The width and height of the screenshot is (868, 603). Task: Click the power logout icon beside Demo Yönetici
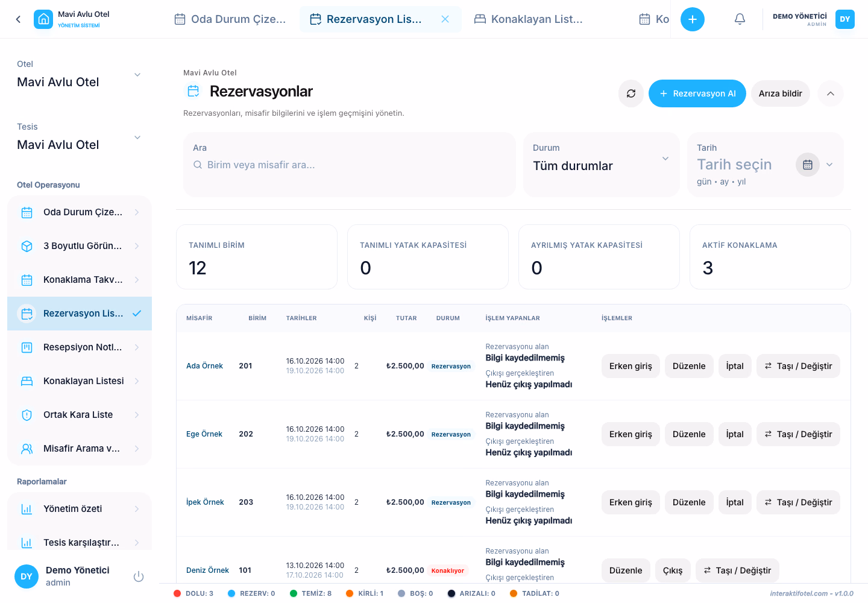pyautogui.click(x=139, y=576)
